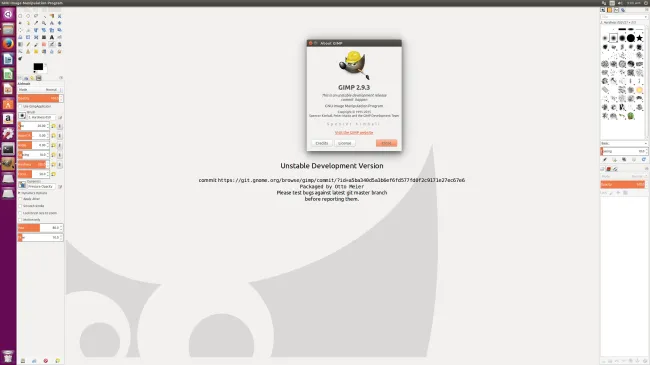Adjust the Opacity slider in tool options
650x365 pixels.
[x=41, y=98]
